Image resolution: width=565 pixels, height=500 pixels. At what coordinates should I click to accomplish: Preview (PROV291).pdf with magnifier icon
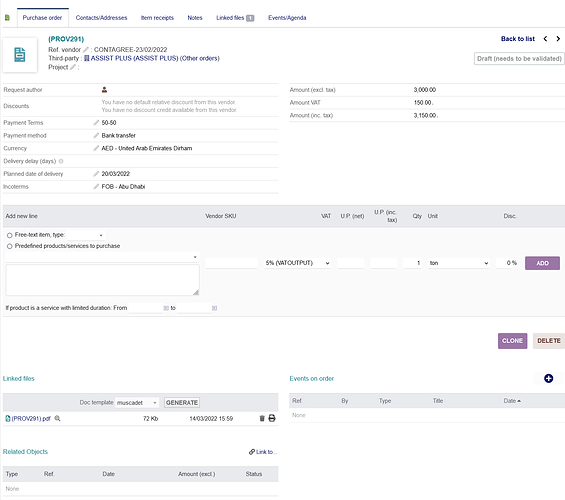coord(57,419)
